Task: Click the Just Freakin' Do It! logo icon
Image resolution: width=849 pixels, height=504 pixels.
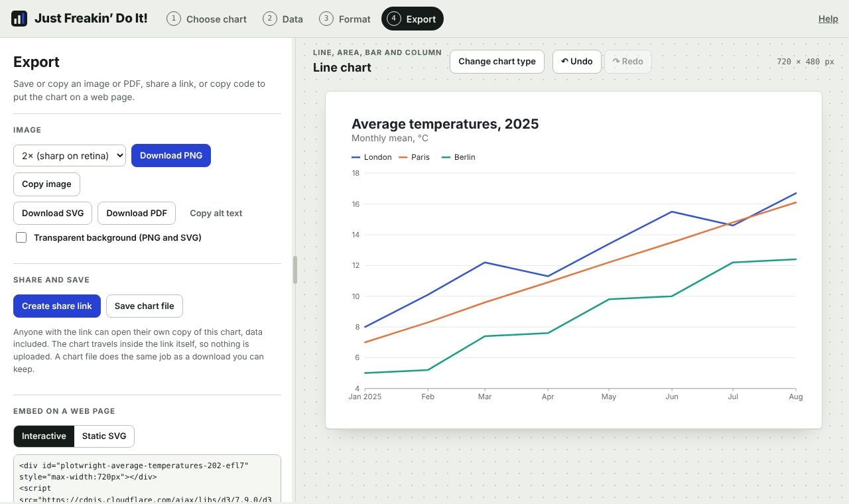Action: (19, 19)
